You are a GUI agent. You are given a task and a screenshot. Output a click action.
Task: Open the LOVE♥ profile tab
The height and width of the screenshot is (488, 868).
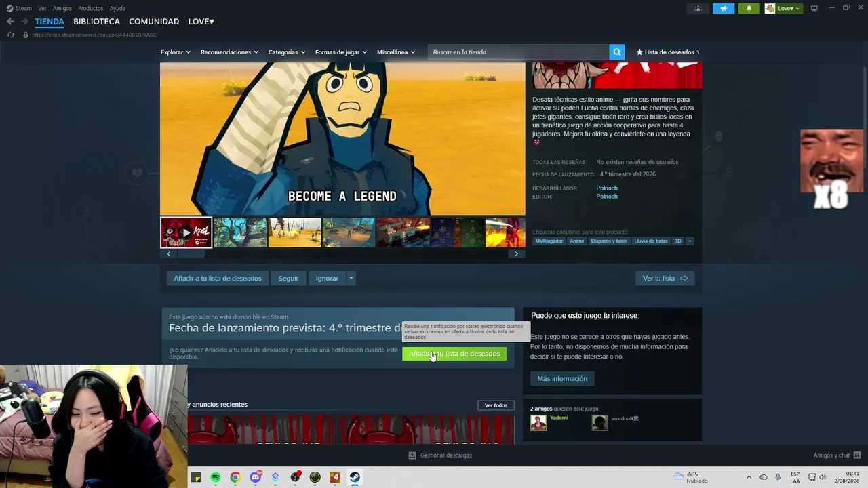pyautogui.click(x=201, y=22)
